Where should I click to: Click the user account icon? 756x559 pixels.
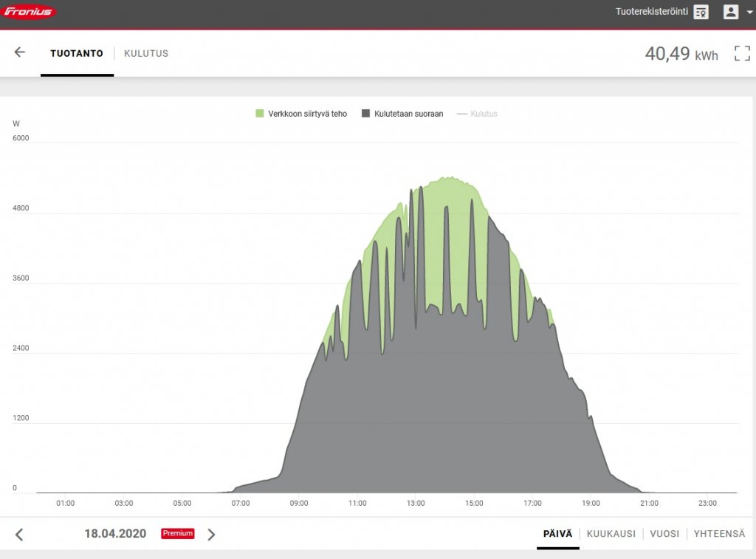point(731,12)
